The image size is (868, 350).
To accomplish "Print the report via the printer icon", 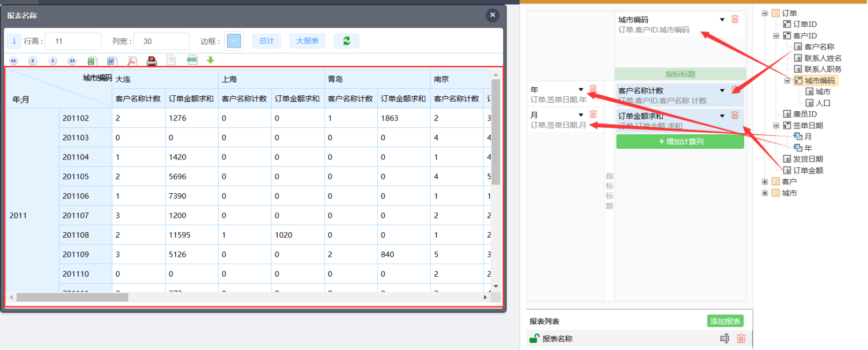I will coord(152,61).
